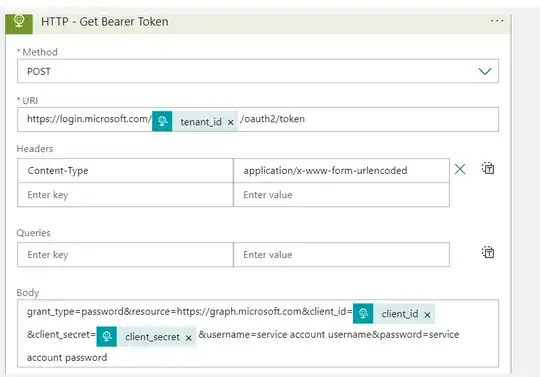
Task: Remove the client_secret token from Body
Action: 188,338
